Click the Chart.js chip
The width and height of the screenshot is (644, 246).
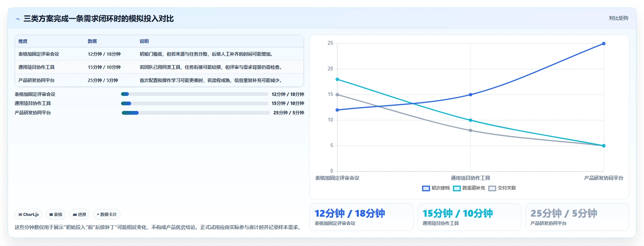[29, 214]
